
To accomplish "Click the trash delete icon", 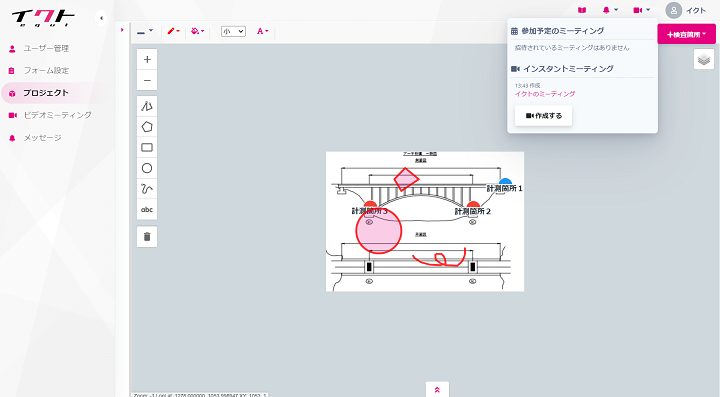I will tap(147, 237).
